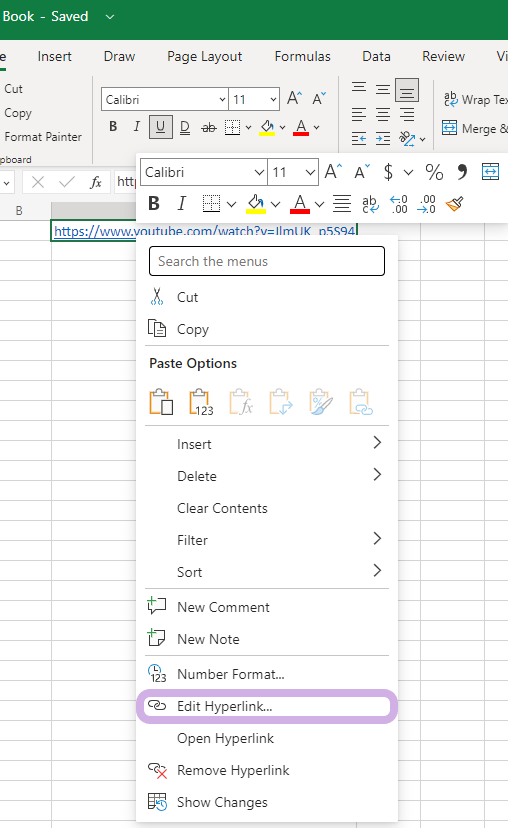Click mini toolbar yellow fill color

click(256, 204)
